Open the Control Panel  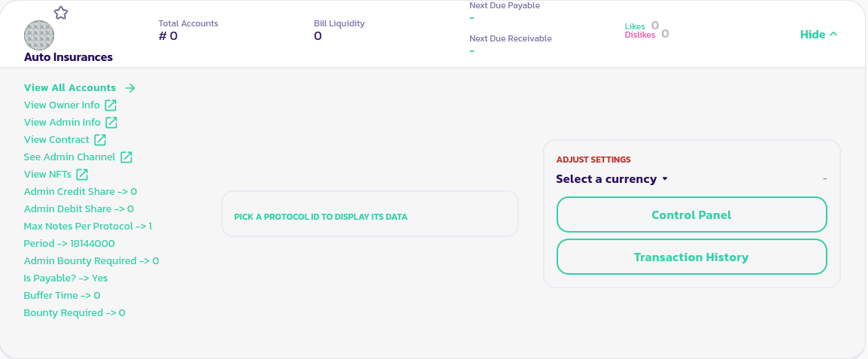click(x=691, y=214)
